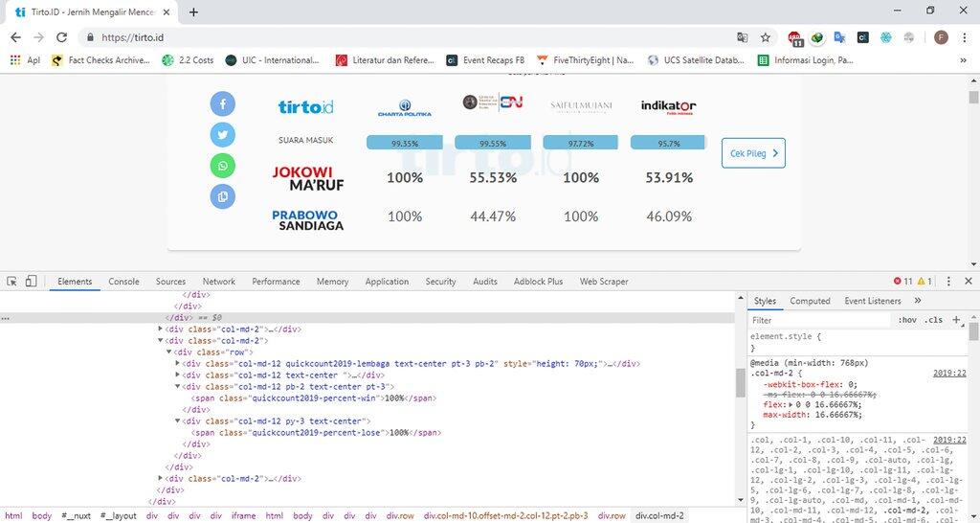Image resolution: width=980 pixels, height=523 pixels.
Task: Click the Saiful Mujani logo
Action: click(x=581, y=106)
